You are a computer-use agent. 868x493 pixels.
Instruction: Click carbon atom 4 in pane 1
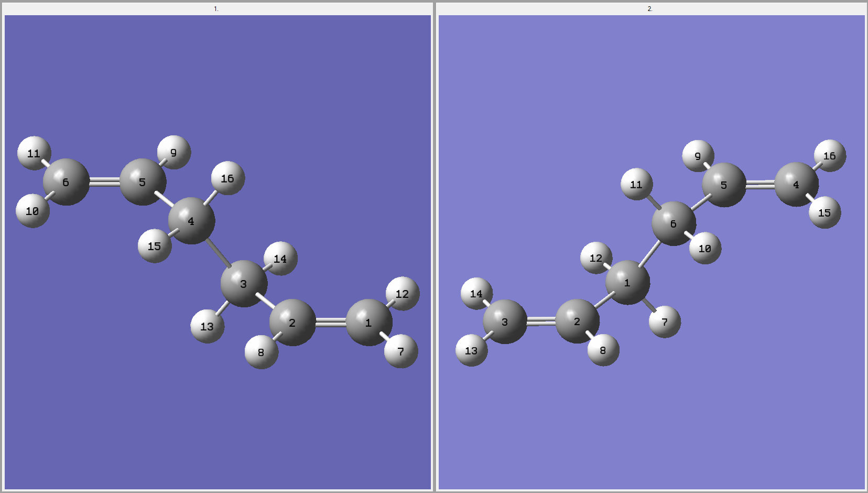click(191, 221)
